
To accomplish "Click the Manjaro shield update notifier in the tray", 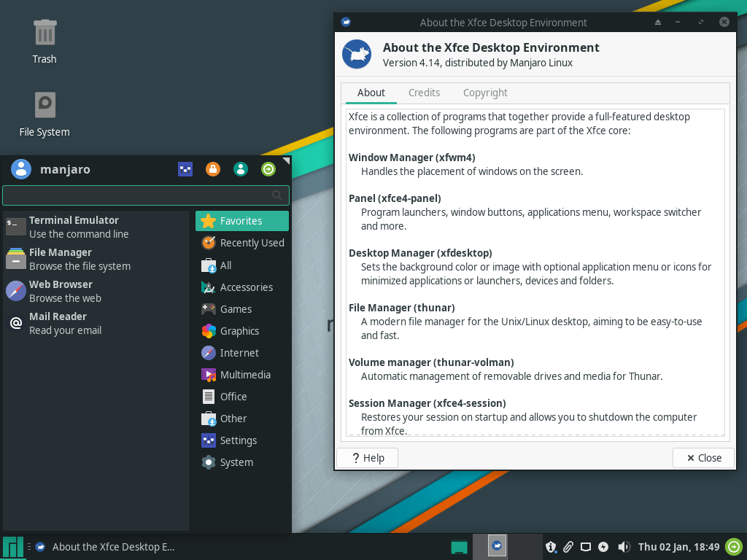I will 551,546.
